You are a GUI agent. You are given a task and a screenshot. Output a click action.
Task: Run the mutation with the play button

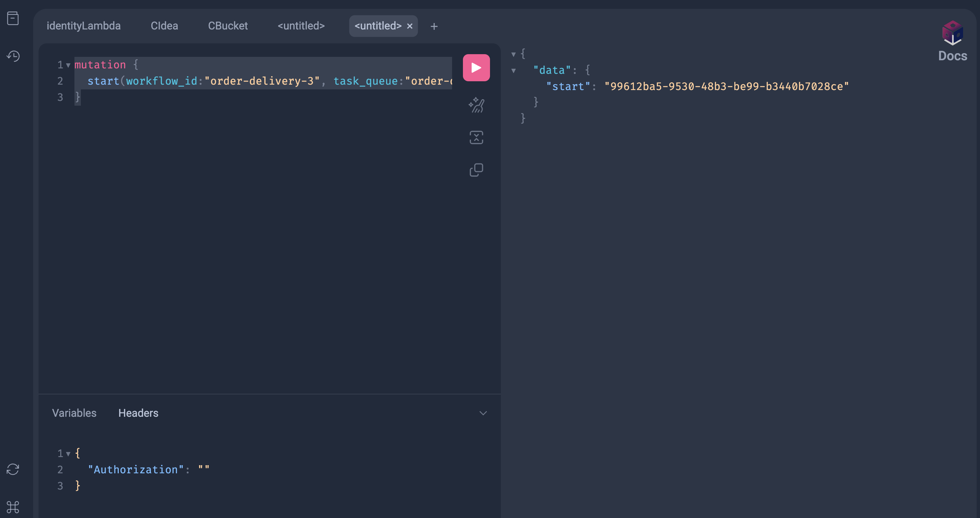476,68
